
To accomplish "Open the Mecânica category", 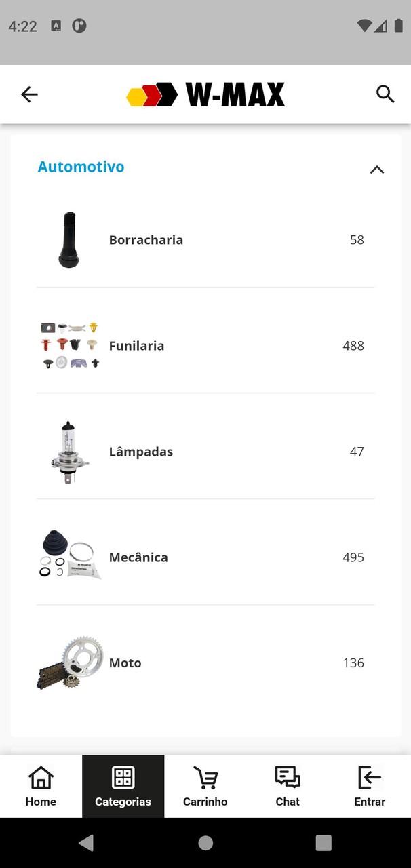I will pos(138,557).
